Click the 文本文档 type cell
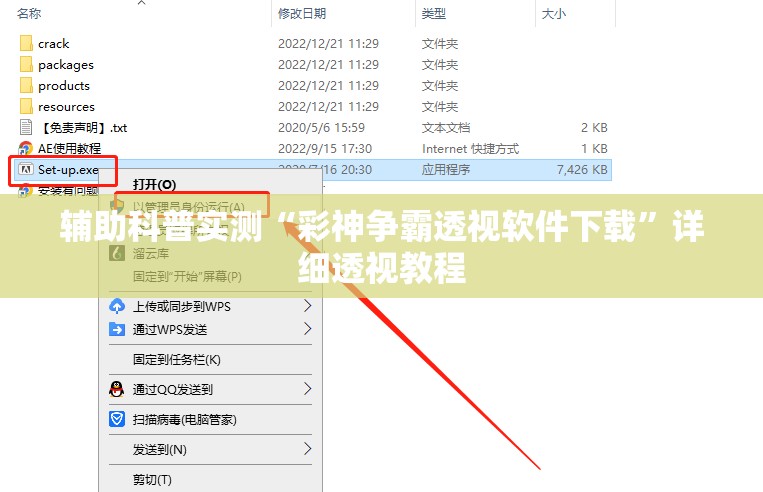 (446, 128)
